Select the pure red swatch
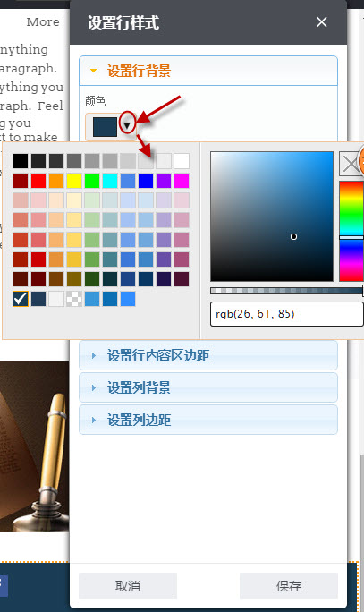The width and height of the screenshot is (364, 612). [38, 181]
